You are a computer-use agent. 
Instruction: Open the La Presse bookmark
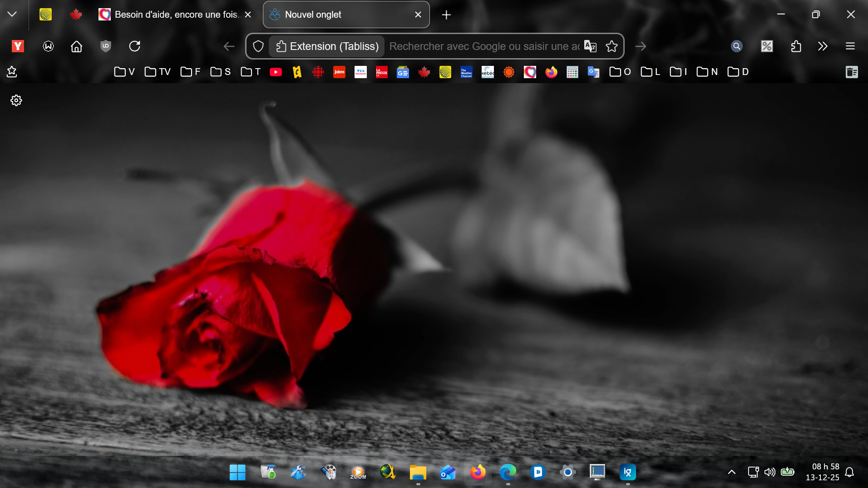point(382,72)
